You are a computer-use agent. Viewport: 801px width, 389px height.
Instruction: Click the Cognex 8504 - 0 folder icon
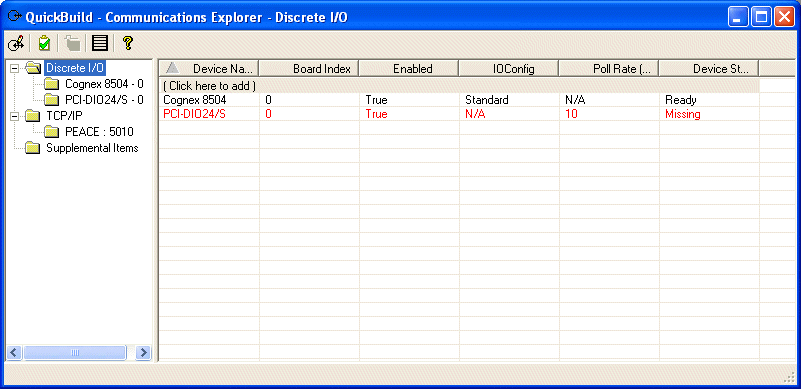[x=51, y=84]
